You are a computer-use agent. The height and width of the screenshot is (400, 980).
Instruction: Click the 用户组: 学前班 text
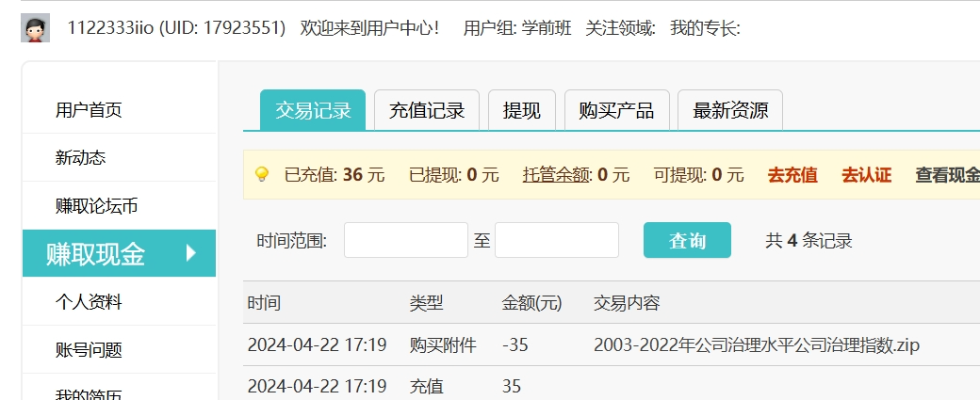[x=517, y=28]
